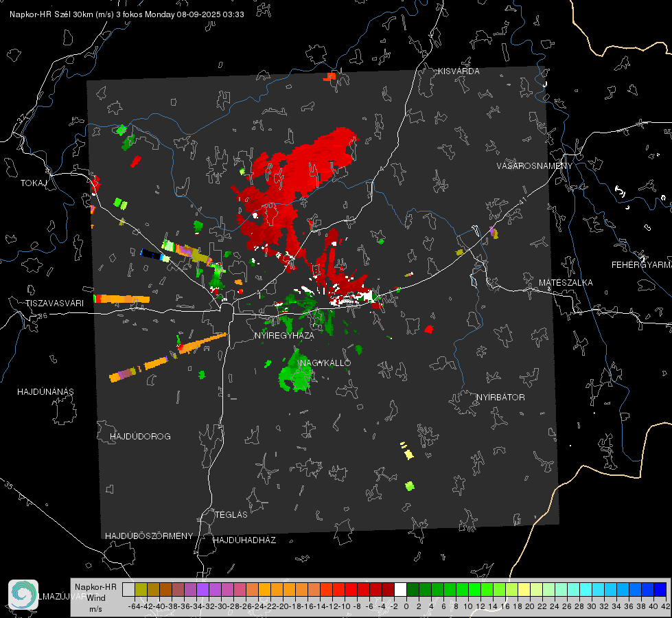Click the 'Napkor-HR Szél 30km' title text

coord(49,14)
